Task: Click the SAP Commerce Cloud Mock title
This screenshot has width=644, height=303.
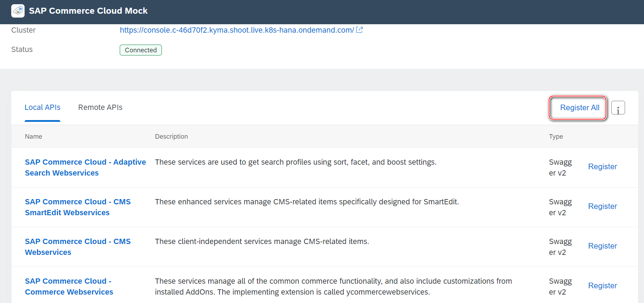Action: (88, 11)
